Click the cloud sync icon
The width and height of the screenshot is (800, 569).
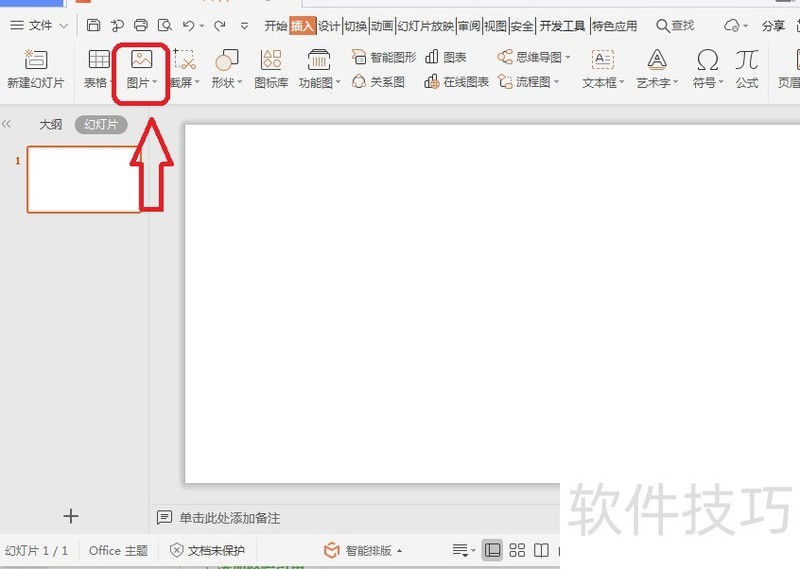point(732,26)
